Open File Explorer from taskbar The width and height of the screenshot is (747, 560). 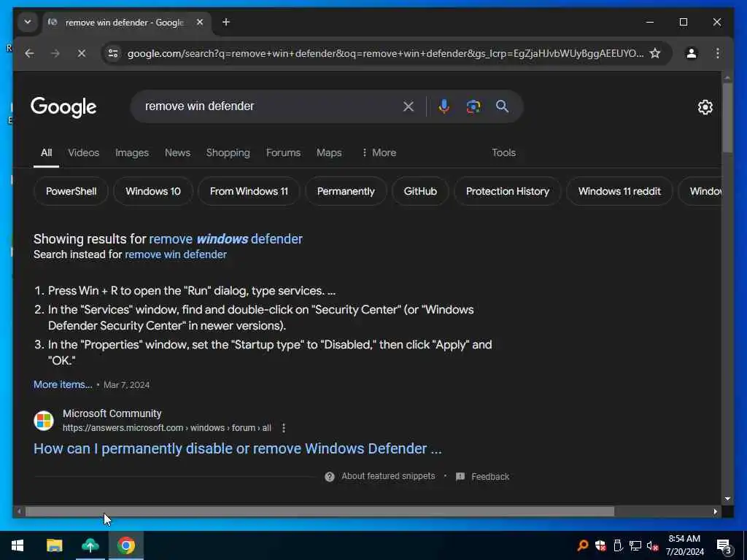click(54, 545)
